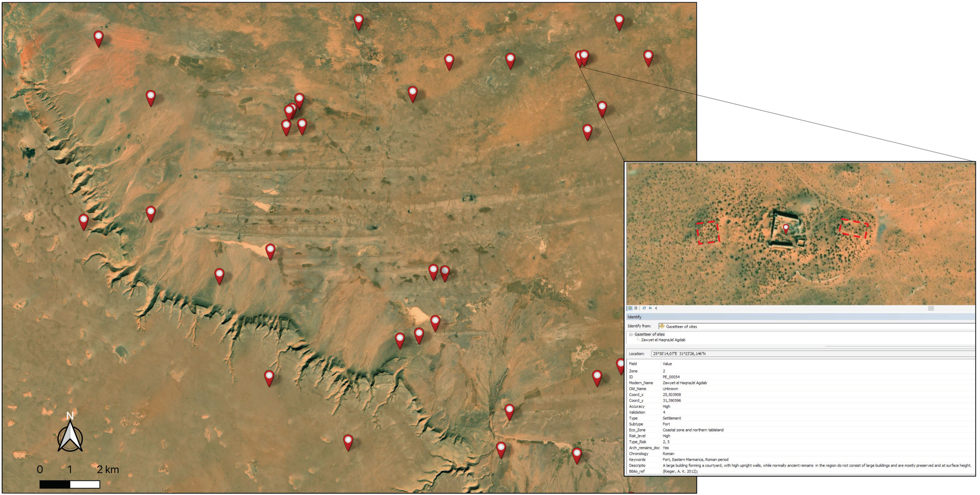Click the left chevron beside pause icon

pos(656,308)
